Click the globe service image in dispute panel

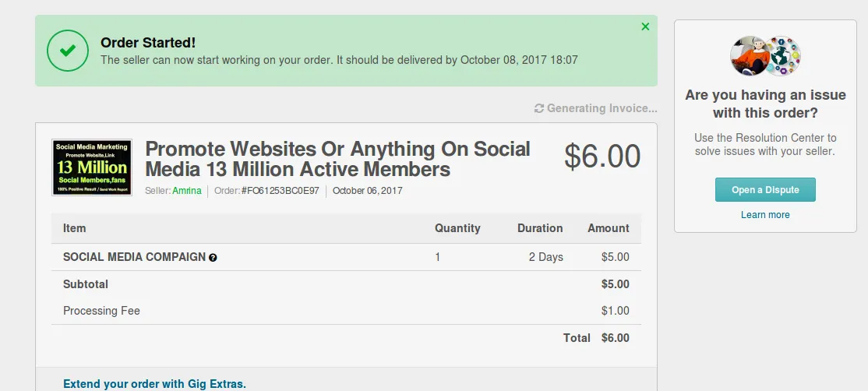[x=783, y=56]
